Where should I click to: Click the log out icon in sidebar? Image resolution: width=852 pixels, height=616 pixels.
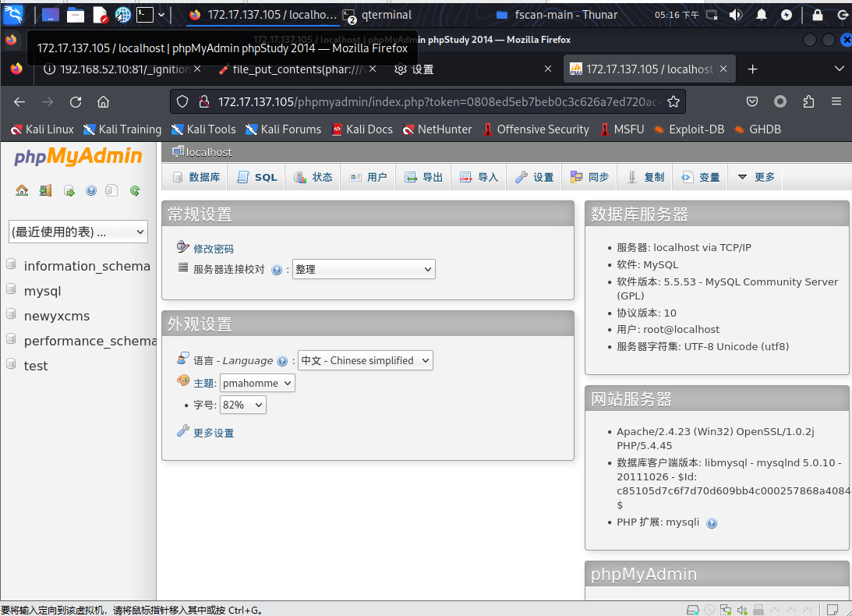coord(46,190)
